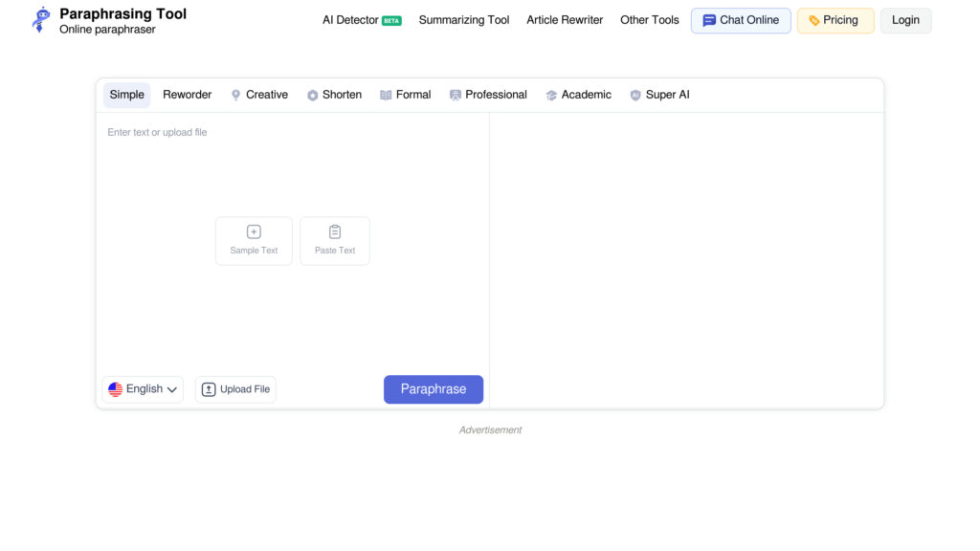Select the Super AI mode icon
980x551 pixels.
(x=635, y=95)
